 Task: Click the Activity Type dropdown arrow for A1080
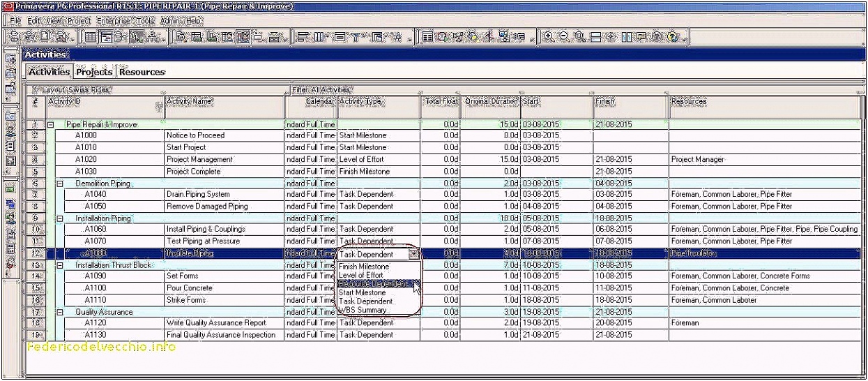(x=415, y=254)
